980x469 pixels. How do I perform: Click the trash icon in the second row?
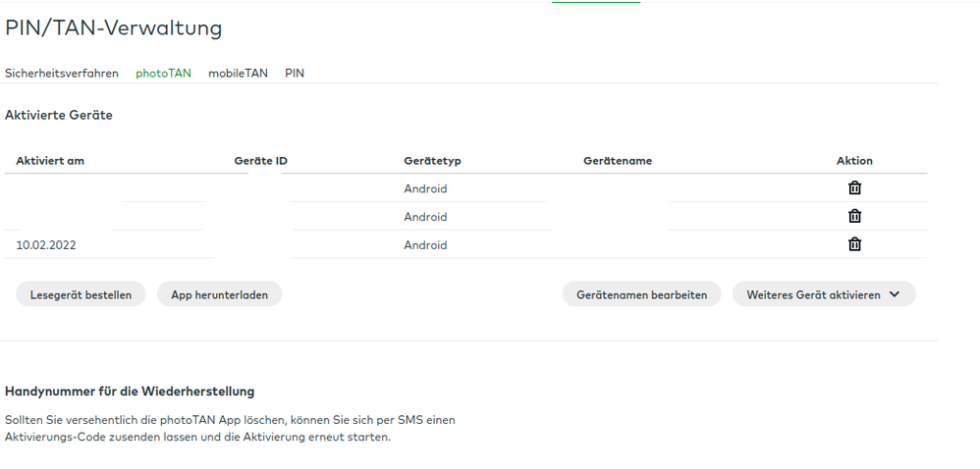[x=854, y=217]
